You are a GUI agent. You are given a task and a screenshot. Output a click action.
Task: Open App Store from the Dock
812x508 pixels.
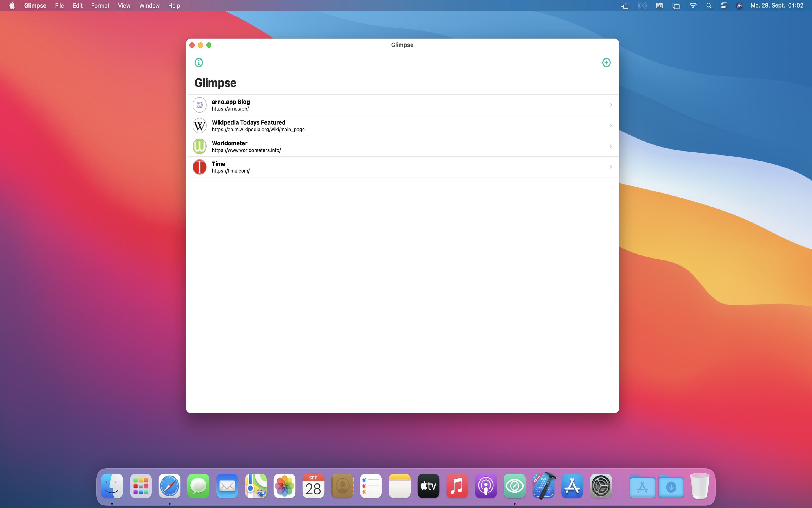click(572, 486)
